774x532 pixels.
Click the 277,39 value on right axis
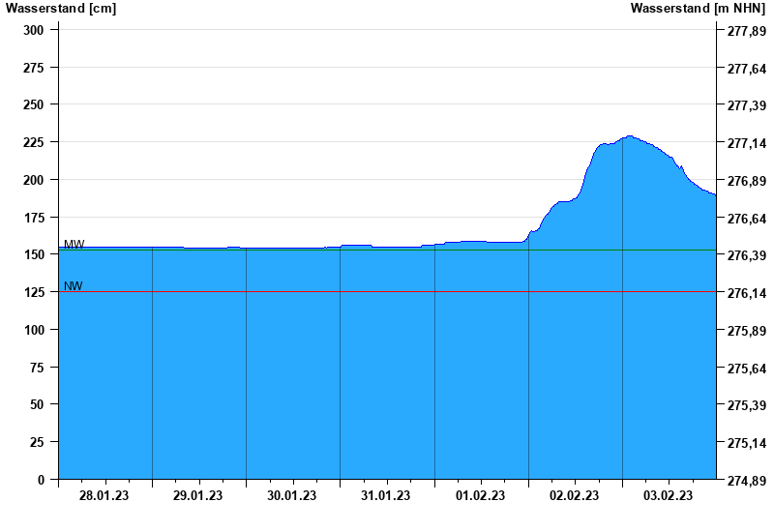747,105
